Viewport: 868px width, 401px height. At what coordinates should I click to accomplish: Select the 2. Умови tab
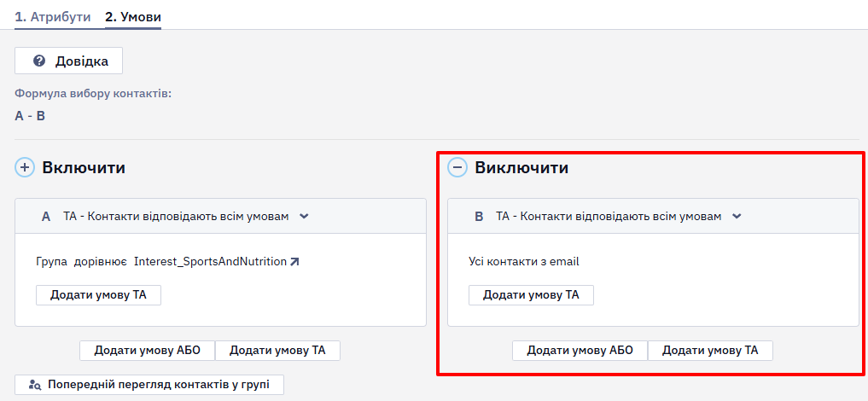click(x=133, y=16)
